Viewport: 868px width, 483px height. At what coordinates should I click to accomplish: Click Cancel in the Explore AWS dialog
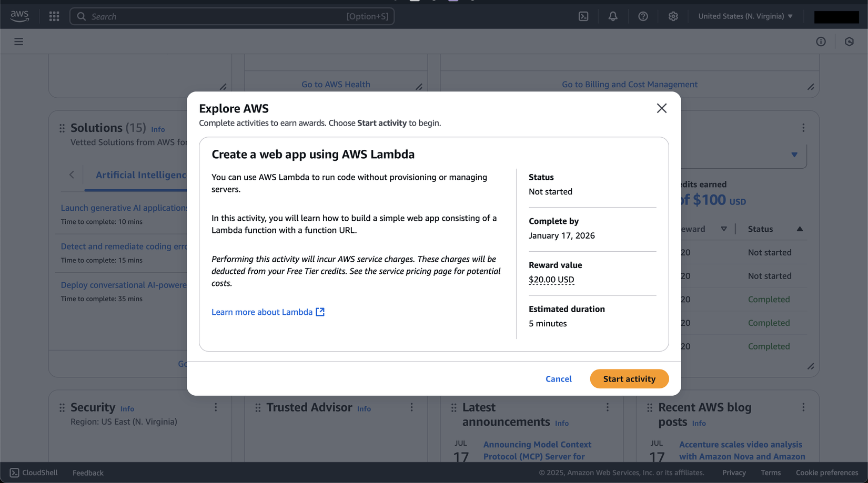pyautogui.click(x=558, y=379)
